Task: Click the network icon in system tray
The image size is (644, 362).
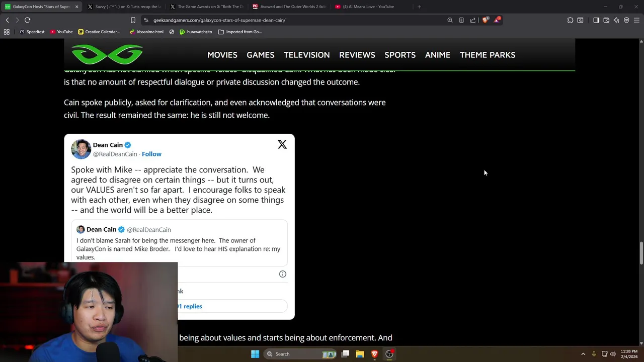Action: pyautogui.click(x=604, y=354)
